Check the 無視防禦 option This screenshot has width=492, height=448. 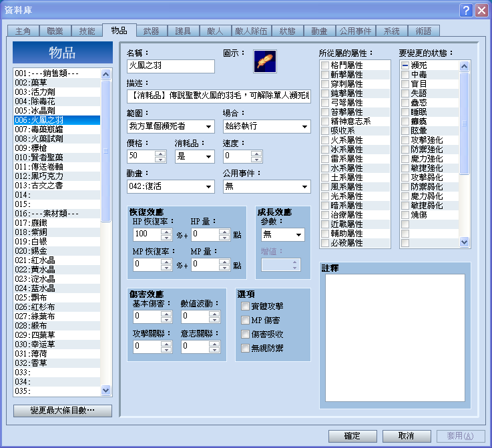point(245,349)
